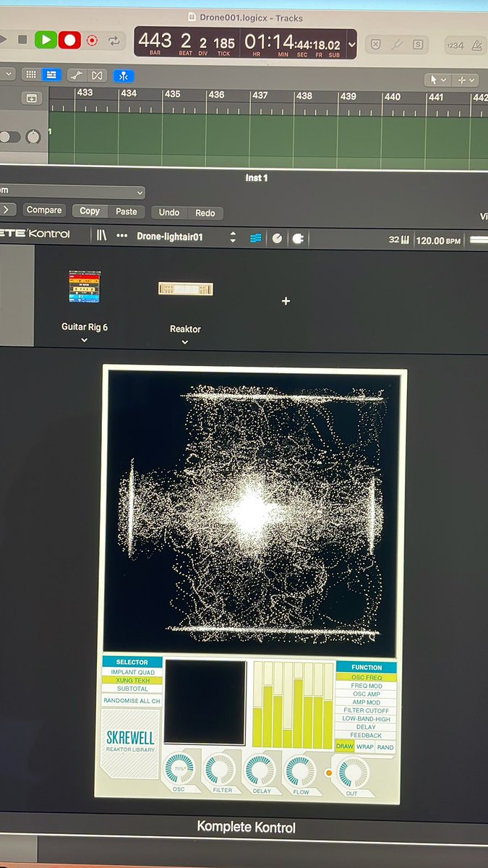Open the plugin preset dropdown

click(x=72, y=192)
